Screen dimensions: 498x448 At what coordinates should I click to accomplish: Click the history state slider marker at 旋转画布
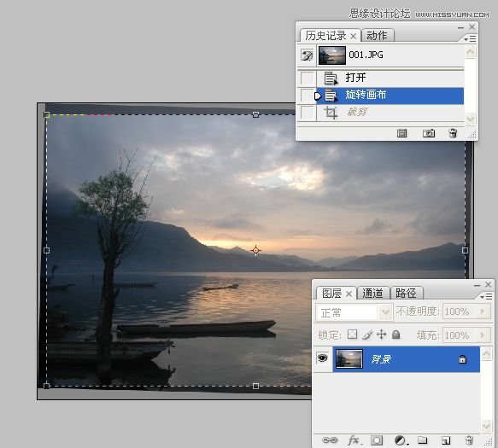(318, 96)
